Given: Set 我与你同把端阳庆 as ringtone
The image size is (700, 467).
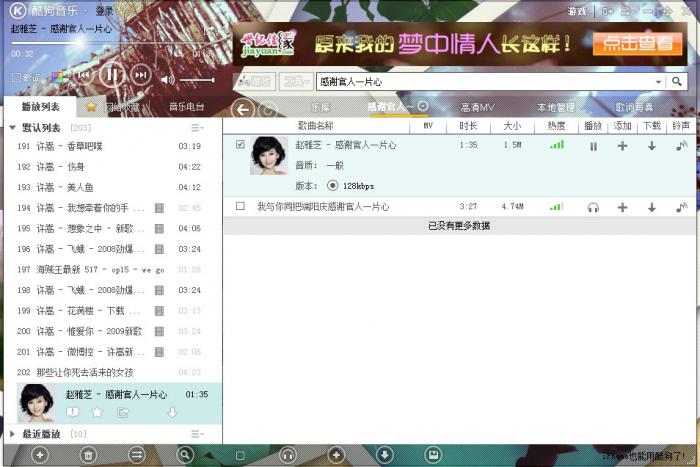Looking at the screenshot, I should 681,207.
